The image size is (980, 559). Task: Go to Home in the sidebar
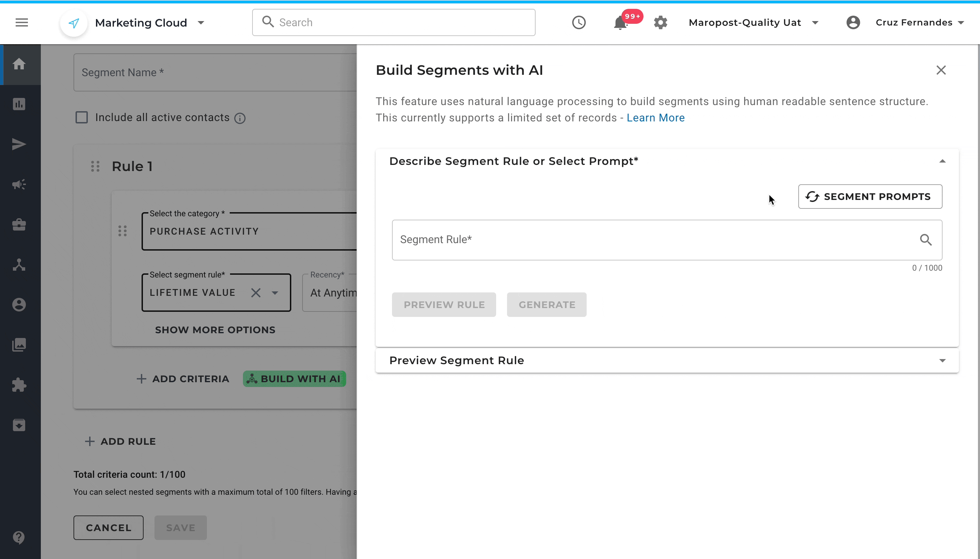(19, 64)
